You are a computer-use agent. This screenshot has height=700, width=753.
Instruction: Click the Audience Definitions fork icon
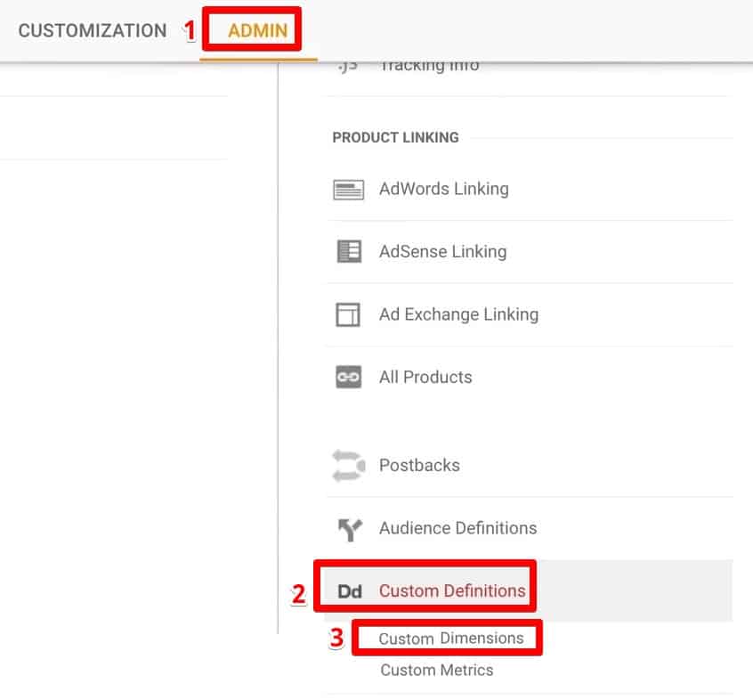click(348, 529)
